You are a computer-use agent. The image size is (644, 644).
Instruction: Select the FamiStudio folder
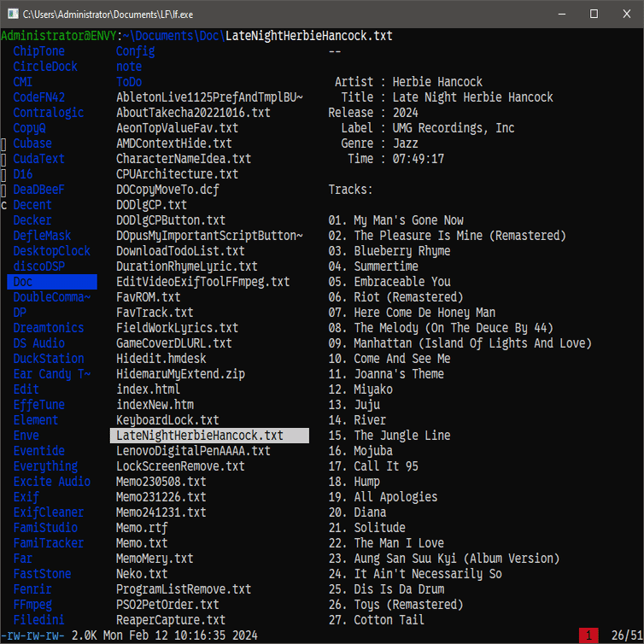pyautogui.click(x=45, y=528)
